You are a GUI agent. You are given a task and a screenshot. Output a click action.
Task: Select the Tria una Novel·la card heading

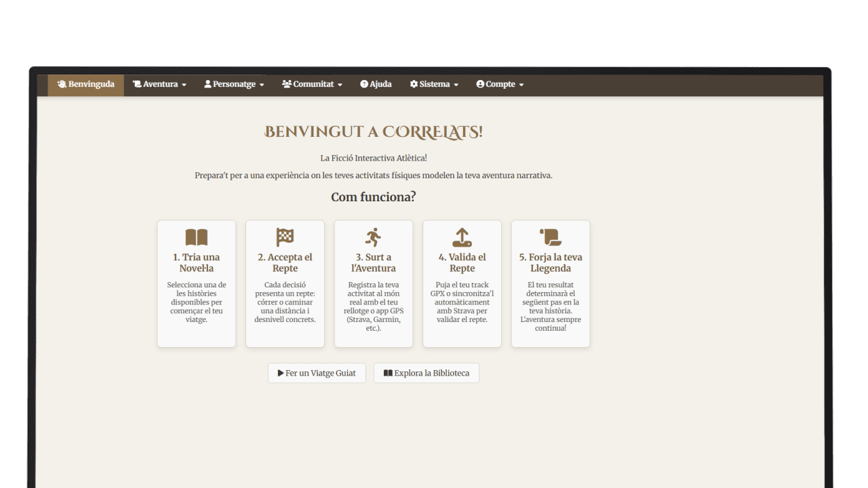tap(197, 262)
